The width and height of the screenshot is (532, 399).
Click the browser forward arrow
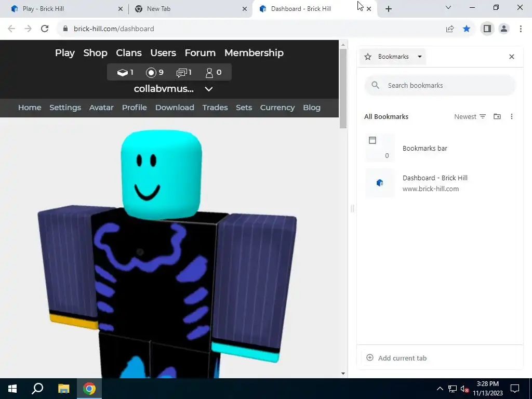point(28,29)
